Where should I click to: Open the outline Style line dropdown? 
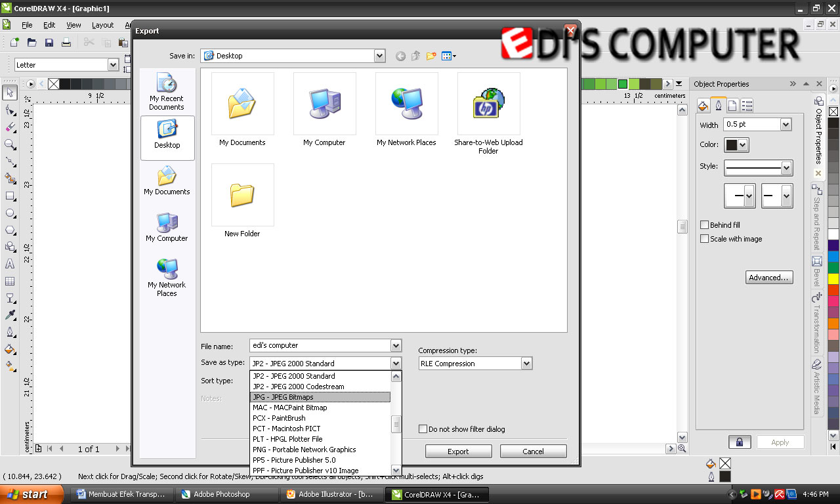[787, 168]
